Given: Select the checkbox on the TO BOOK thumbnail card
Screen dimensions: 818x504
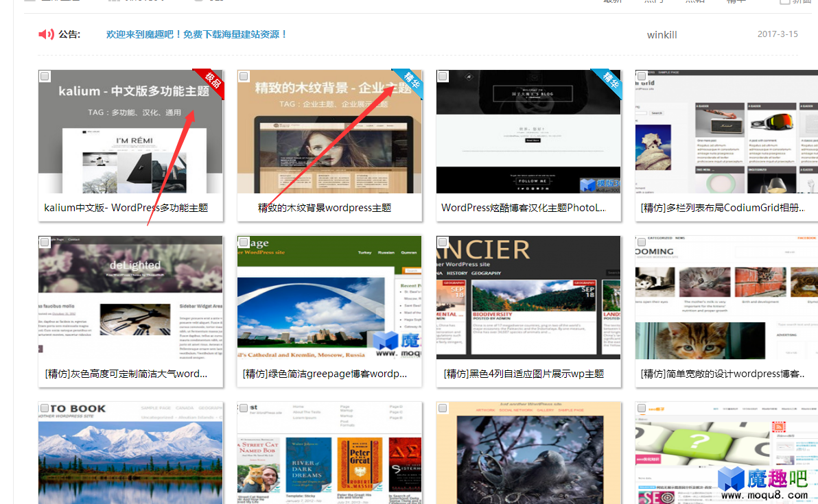Looking at the screenshot, I should [45, 408].
